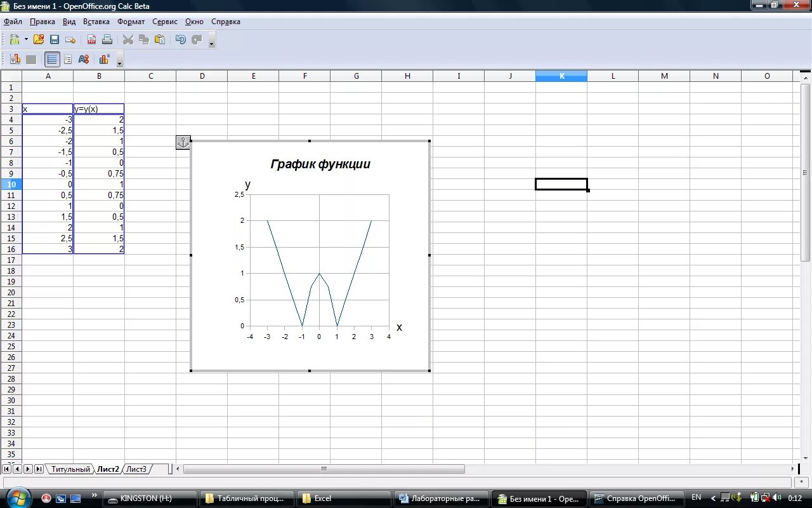Open the dropdown arrow beside New document
The image size is (812, 508).
26,39
